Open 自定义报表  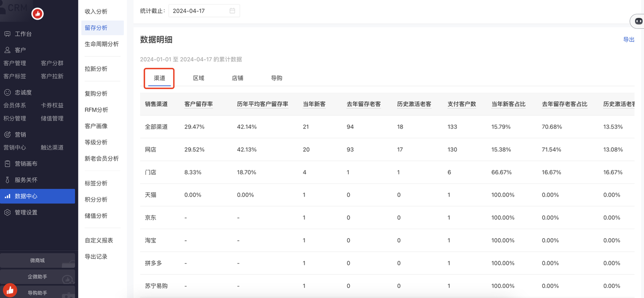(99, 240)
